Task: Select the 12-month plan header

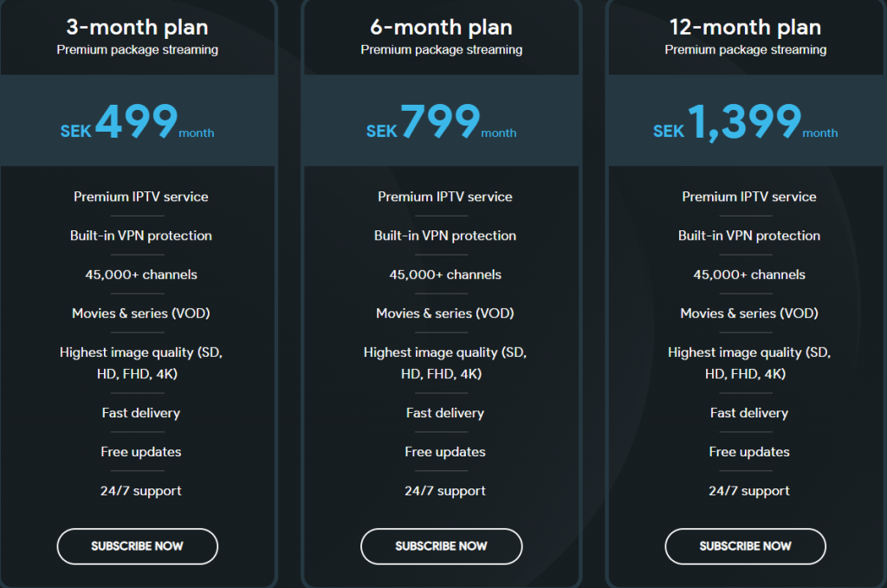Action: (x=745, y=27)
